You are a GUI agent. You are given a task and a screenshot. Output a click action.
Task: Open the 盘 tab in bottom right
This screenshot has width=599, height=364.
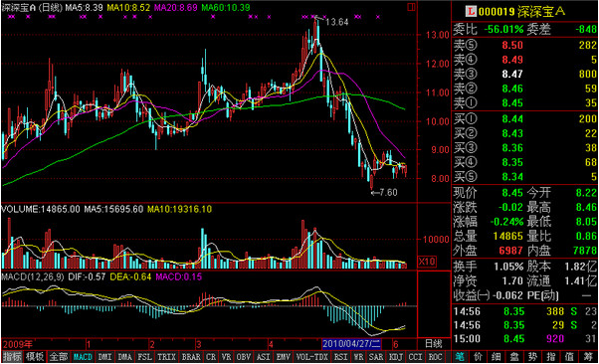[514, 357]
